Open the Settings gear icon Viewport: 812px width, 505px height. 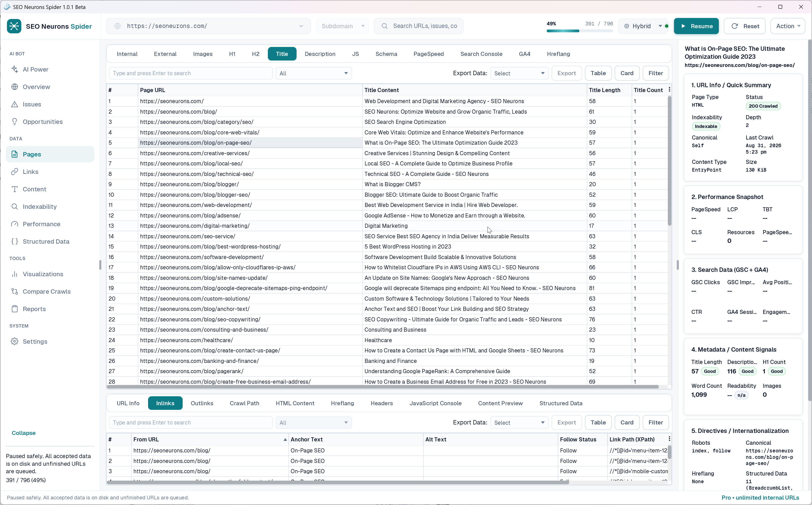14,341
